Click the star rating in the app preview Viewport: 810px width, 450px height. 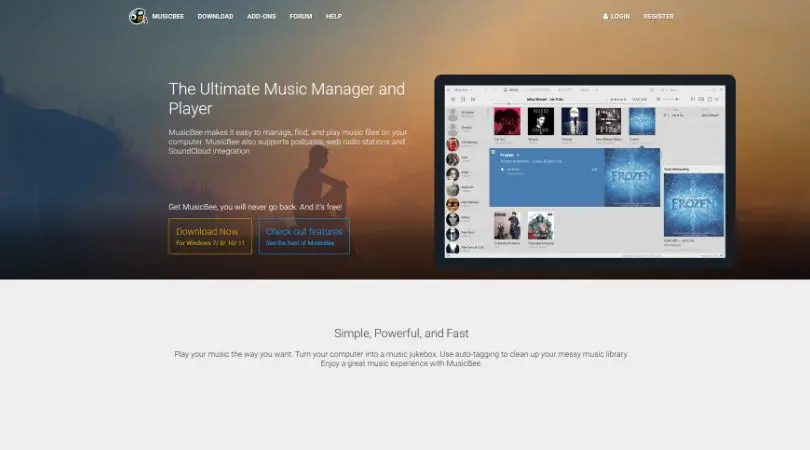point(618,100)
